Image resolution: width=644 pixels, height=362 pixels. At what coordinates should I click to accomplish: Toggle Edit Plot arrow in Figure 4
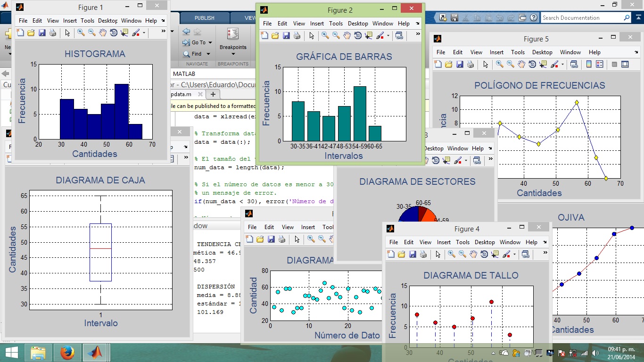(x=438, y=255)
